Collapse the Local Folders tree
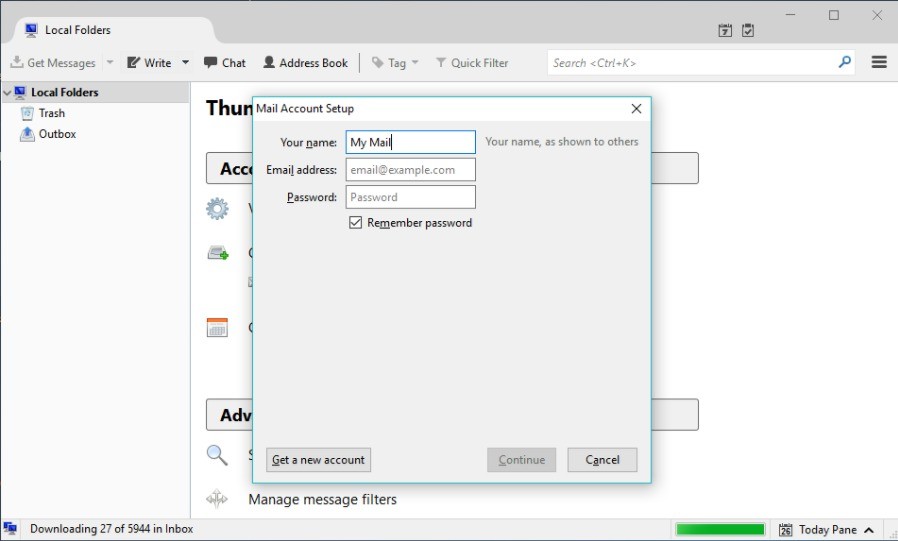 point(7,93)
